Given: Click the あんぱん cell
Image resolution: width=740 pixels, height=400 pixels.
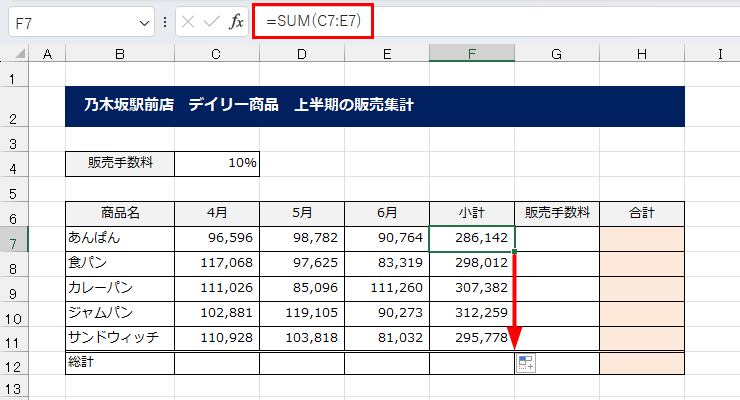Looking at the screenshot, I should pos(120,239).
